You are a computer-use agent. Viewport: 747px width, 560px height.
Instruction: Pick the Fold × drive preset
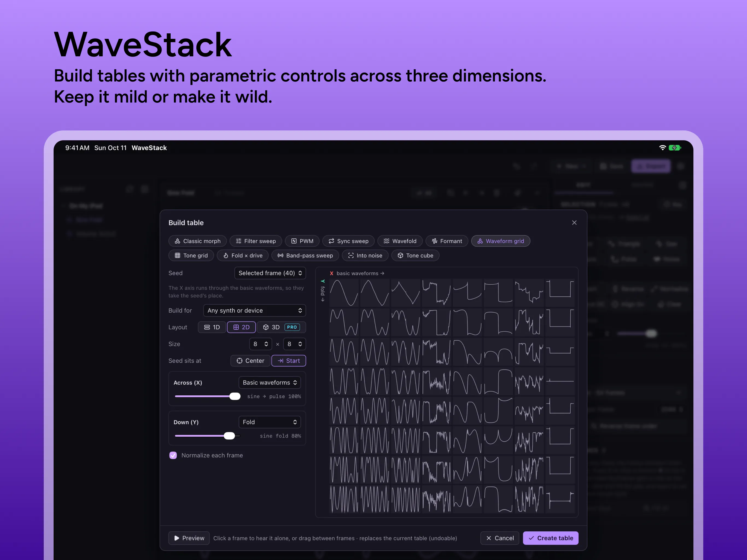tap(243, 255)
